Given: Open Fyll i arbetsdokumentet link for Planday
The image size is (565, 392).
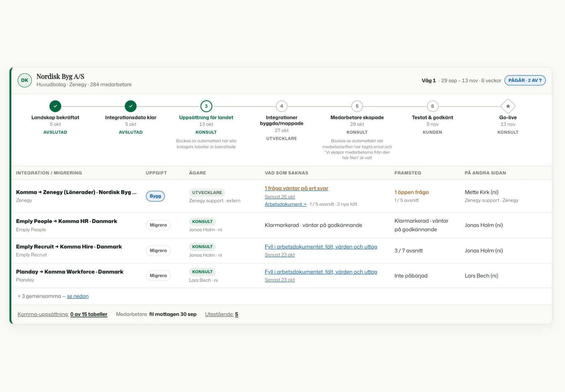Looking at the screenshot, I should click(321, 272).
